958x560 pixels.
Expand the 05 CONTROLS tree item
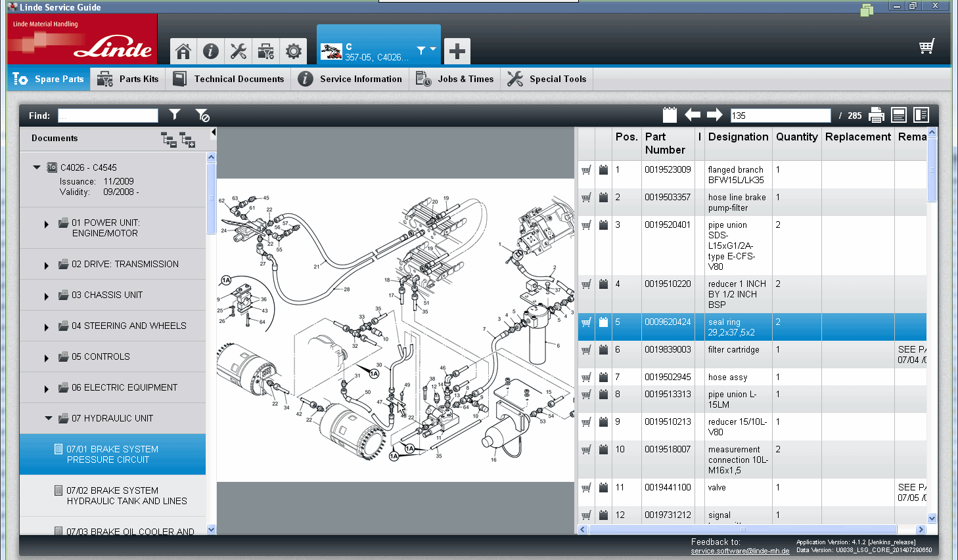coord(46,356)
